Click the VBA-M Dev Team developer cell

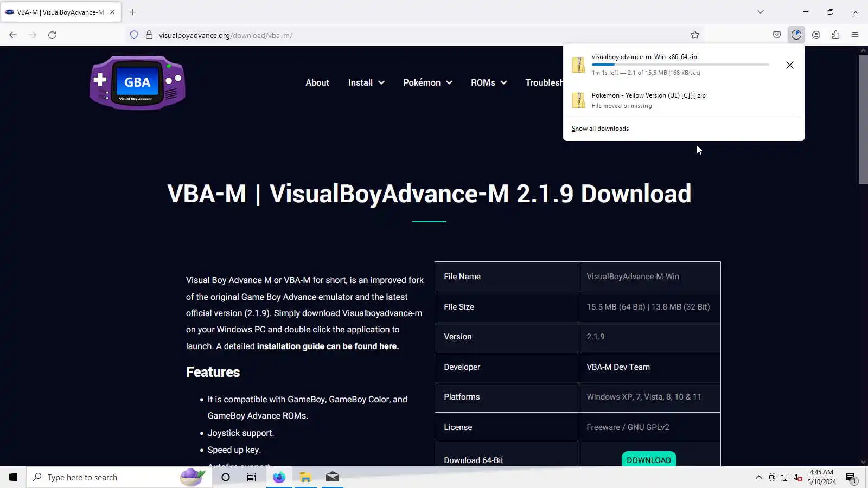[x=649, y=367]
